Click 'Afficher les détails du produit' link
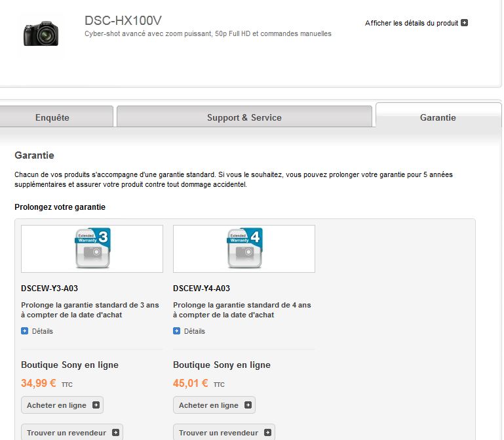The height and width of the screenshot is (440, 504). [411, 23]
